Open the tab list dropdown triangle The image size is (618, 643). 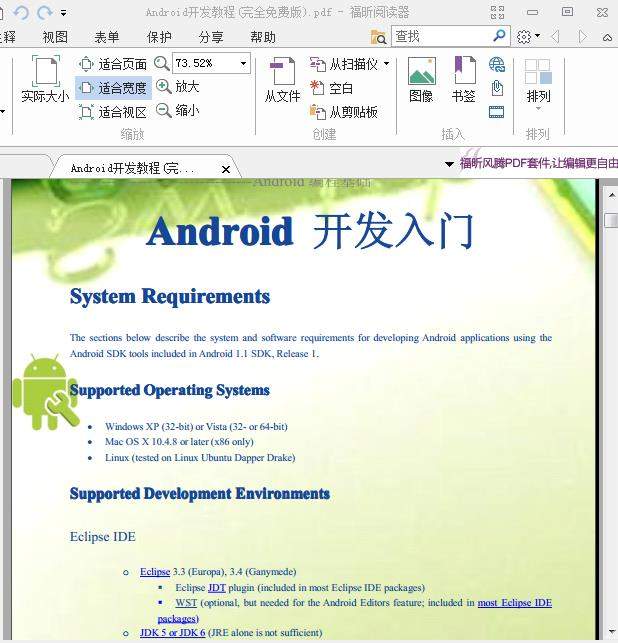click(x=449, y=164)
